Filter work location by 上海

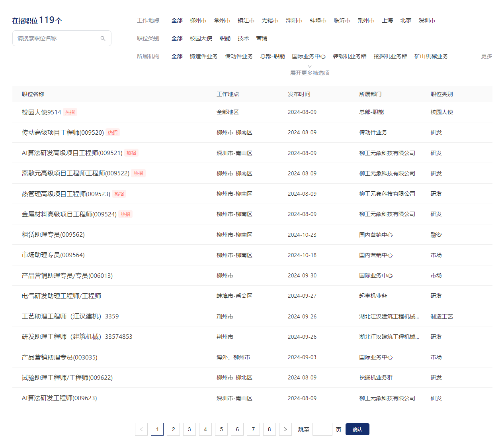pyautogui.click(x=387, y=20)
